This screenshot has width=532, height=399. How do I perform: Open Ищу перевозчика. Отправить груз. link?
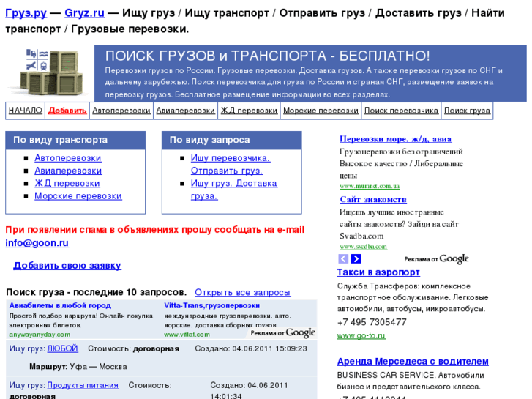(231, 164)
